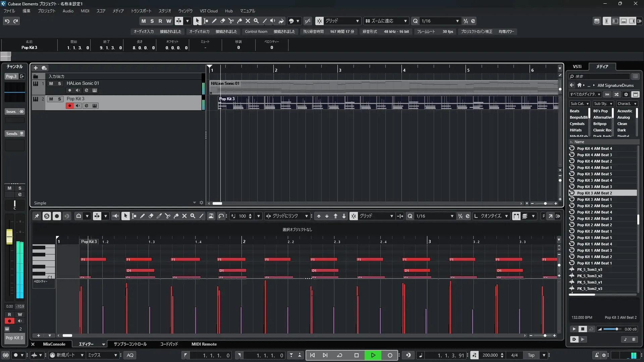The height and width of the screenshot is (362, 644).
Task: Select the Scissors split tool in the top toolbar
Action: 231,21
